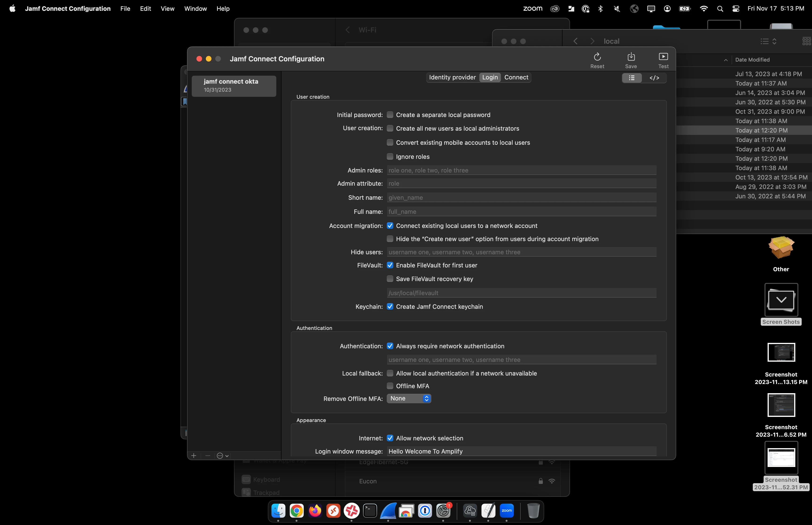Open Finder from the Dock
The height and width of the screenshot is (525, 812).
pos(278,510)
